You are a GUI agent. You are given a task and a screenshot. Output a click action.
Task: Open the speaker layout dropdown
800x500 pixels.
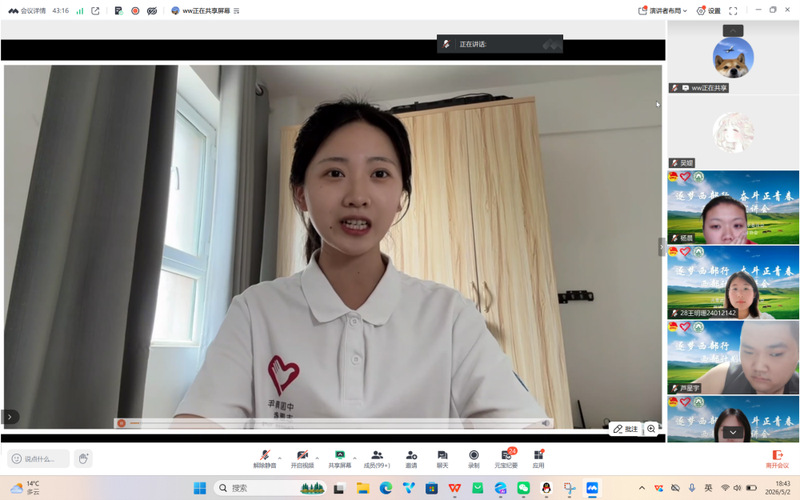(x=662, y=10)
